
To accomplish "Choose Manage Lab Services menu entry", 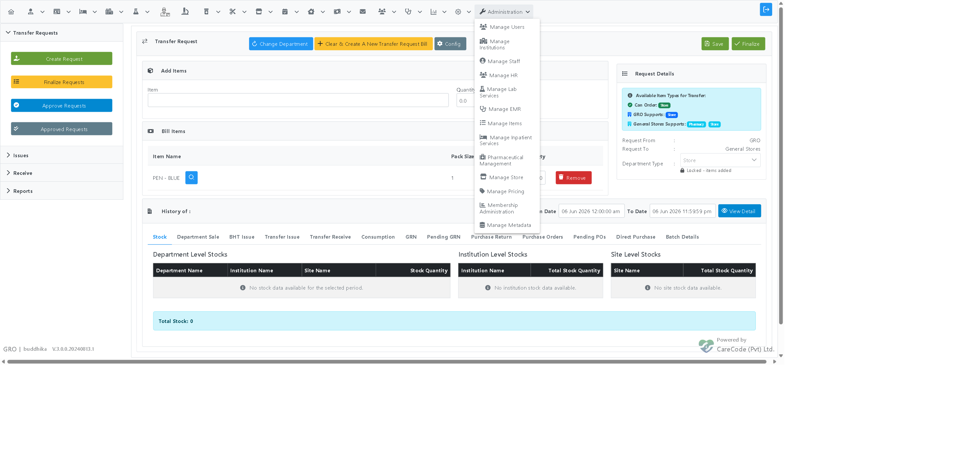I will pos(507,92).
